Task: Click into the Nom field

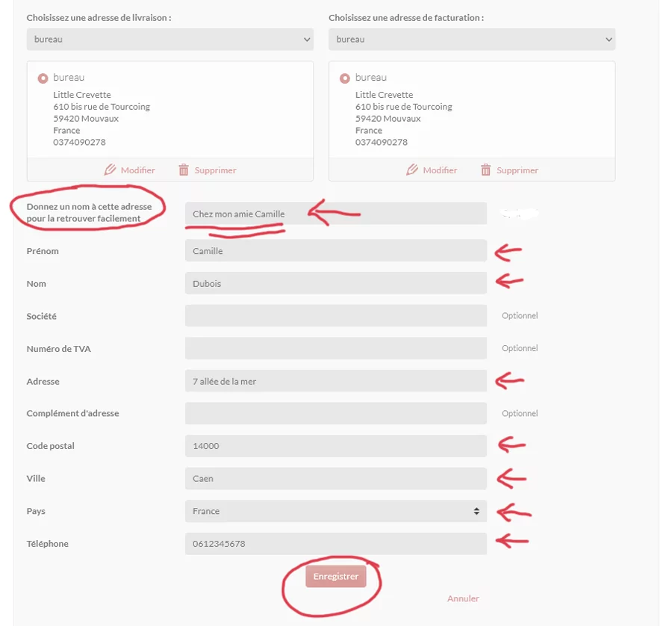Action: click(336, 283)
